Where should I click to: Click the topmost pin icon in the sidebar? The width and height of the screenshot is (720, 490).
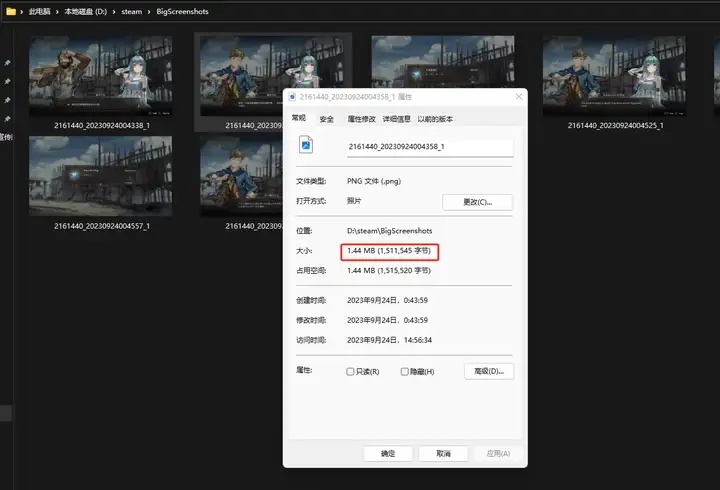click(7, 63)
